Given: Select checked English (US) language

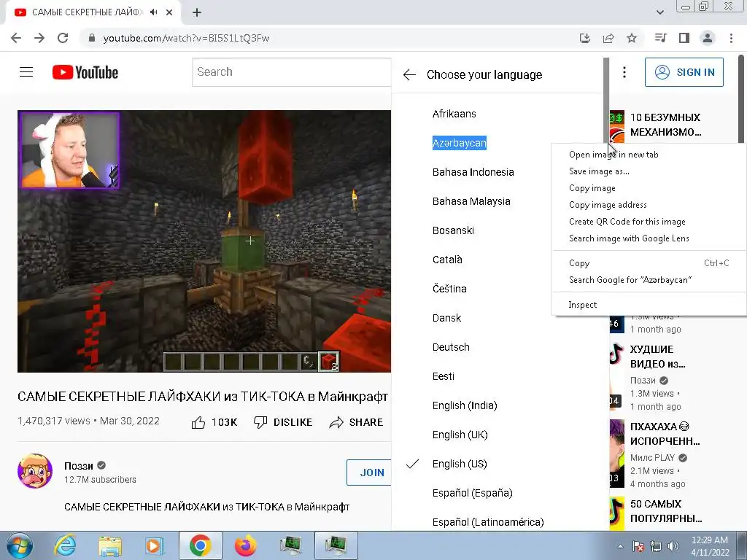Looking at the screenshot, I should 460,464.
